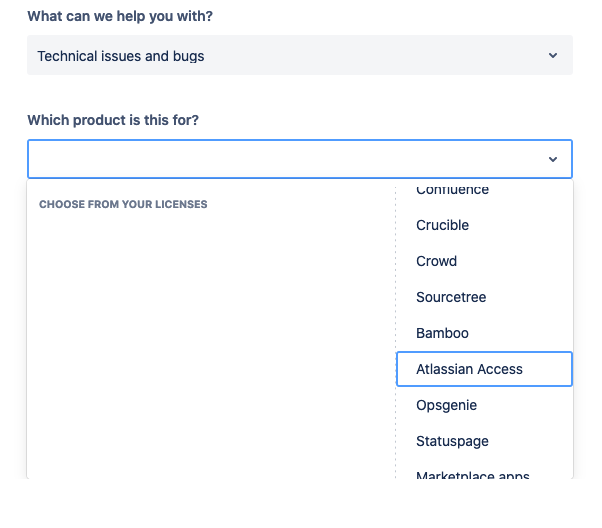
Task: Select the "Technical issues and bugs" value text
Action: (121, 56)
